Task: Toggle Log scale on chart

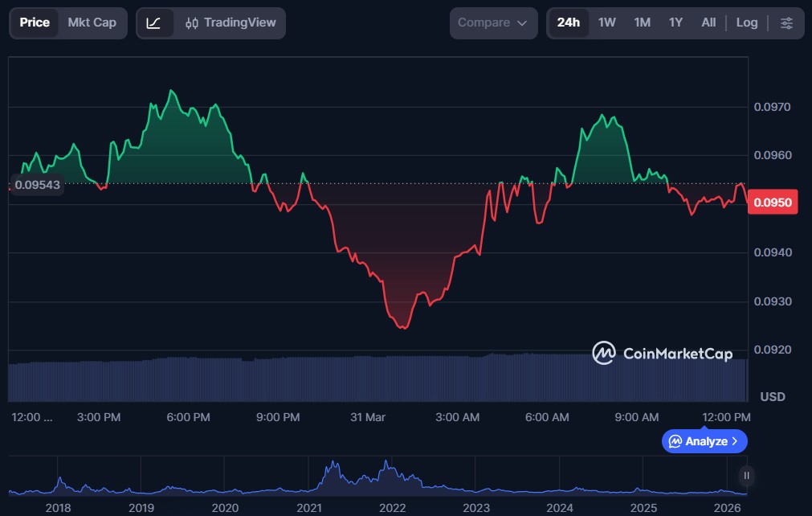Action: point(746,23)
